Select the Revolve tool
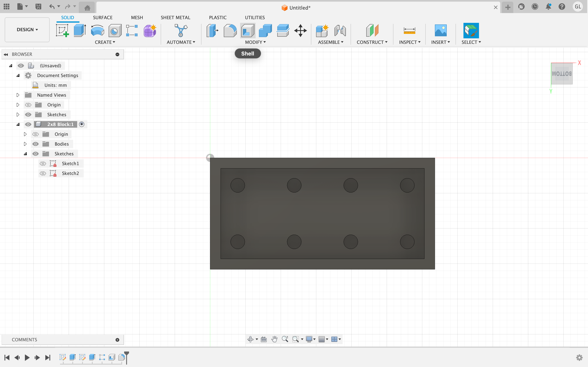The width and height of the screenshot is (588, 367). coord(97,31)
